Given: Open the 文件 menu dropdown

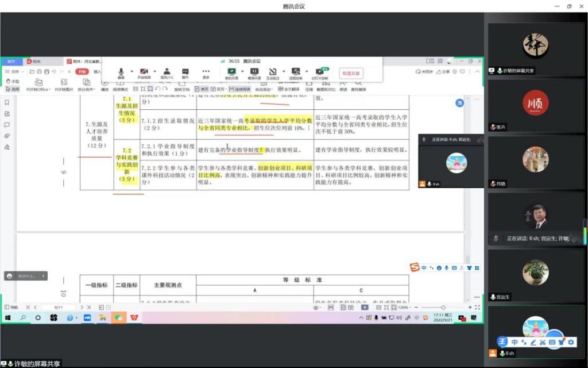Looking at the screenshot, I should (15, 72).
